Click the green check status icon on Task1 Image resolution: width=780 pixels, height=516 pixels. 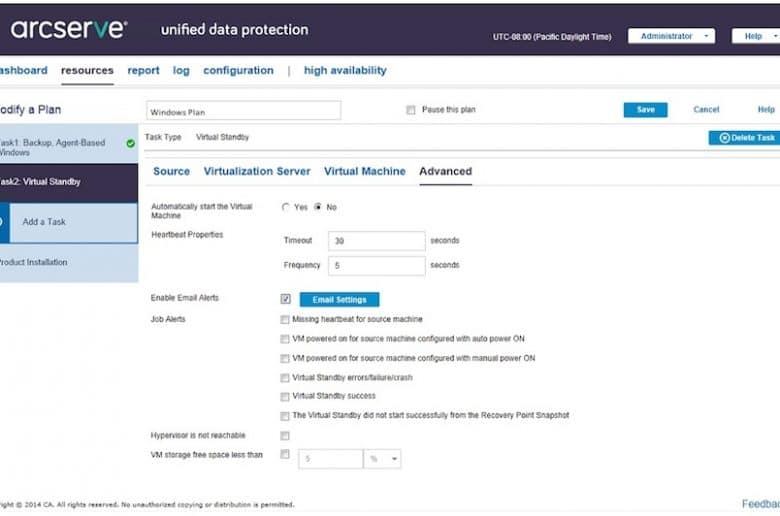(130, 143)
